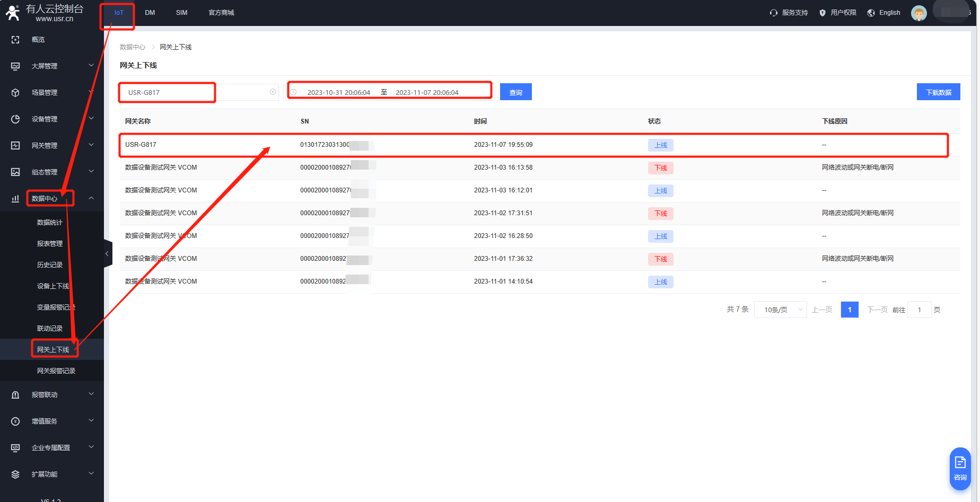
Task: Open the 10条/页 page size dropdown
Action: 780,310
